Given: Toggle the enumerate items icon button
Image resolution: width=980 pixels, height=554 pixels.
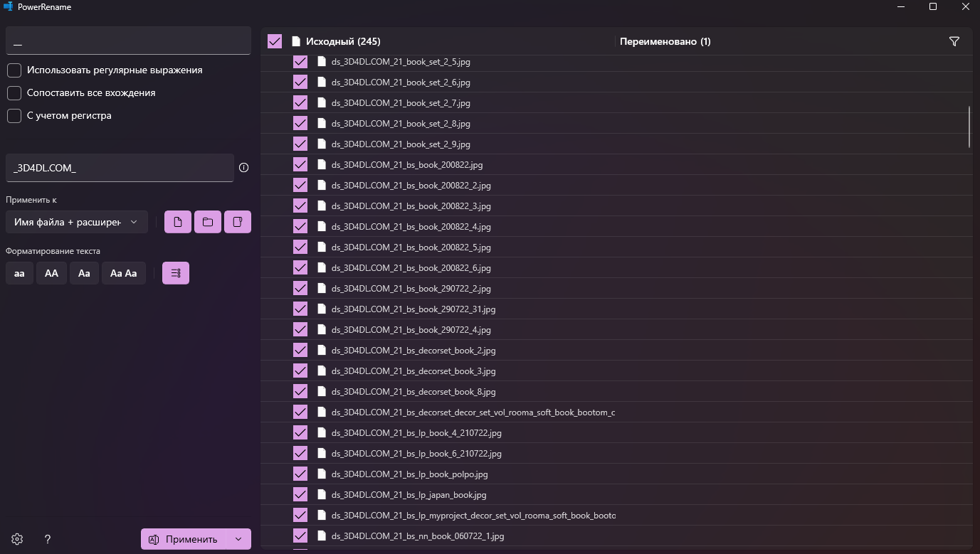Looking at the screenshot, I should 176,273.
